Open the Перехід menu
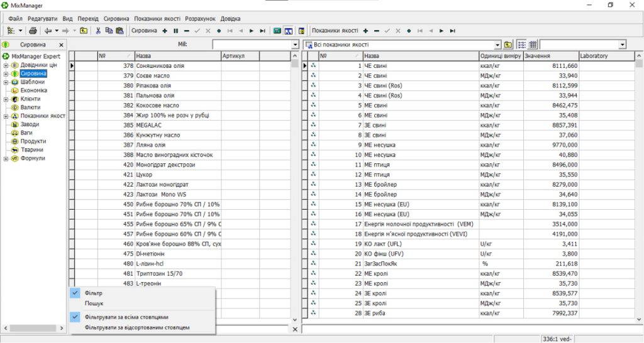The height and width of the screenshot is (343, 644). click(88, 18)
